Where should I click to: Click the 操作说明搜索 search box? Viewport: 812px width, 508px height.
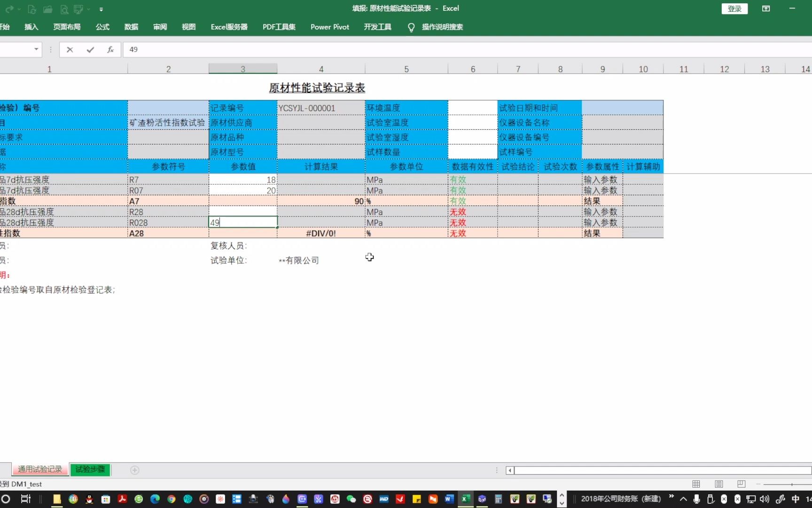[x=442, y=27]
